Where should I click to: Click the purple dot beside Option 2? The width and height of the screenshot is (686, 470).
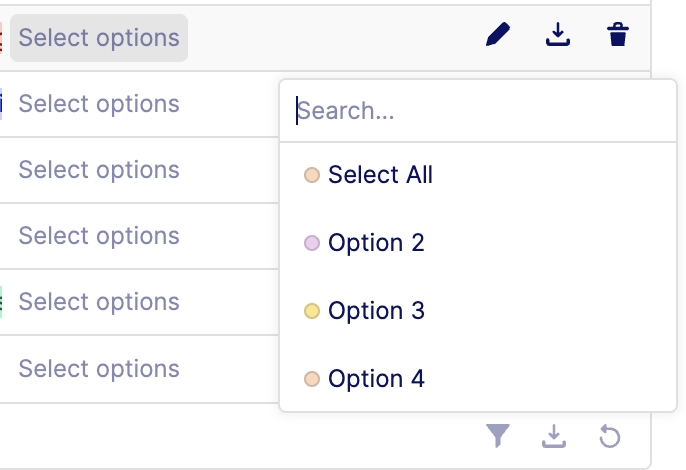pyautogui.click(x=311, y=243)
